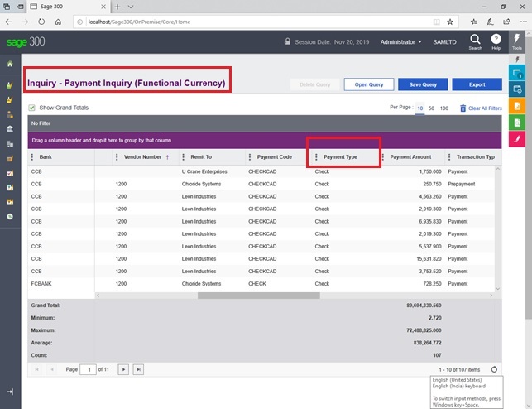Click the Open Query button

tap(369, 84)
